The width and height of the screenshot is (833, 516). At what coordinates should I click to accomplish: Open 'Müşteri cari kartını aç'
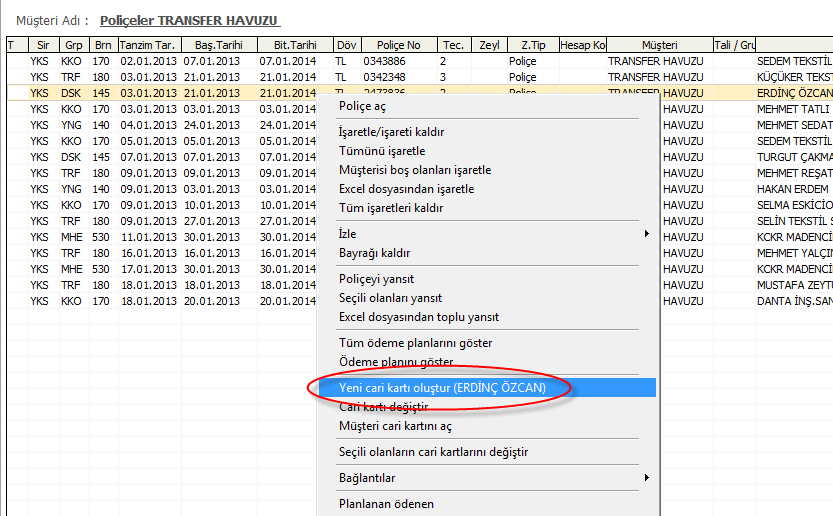(395, 426)
